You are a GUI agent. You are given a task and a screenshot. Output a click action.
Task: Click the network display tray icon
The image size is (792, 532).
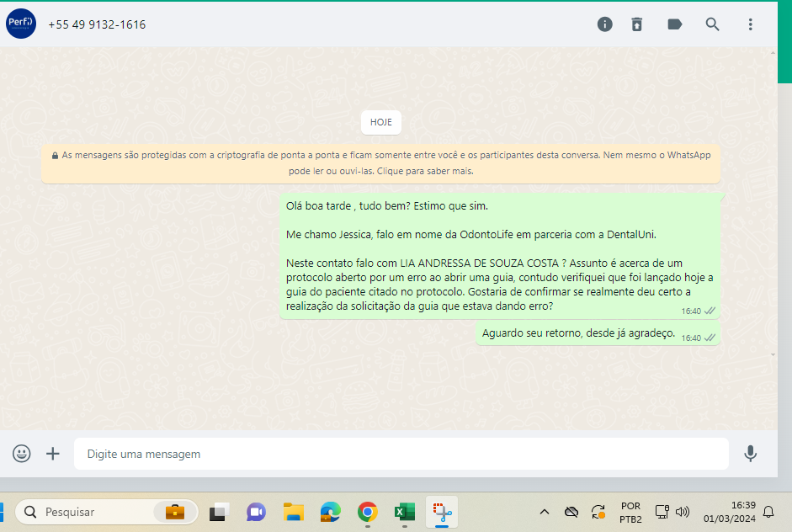[662, 512]
